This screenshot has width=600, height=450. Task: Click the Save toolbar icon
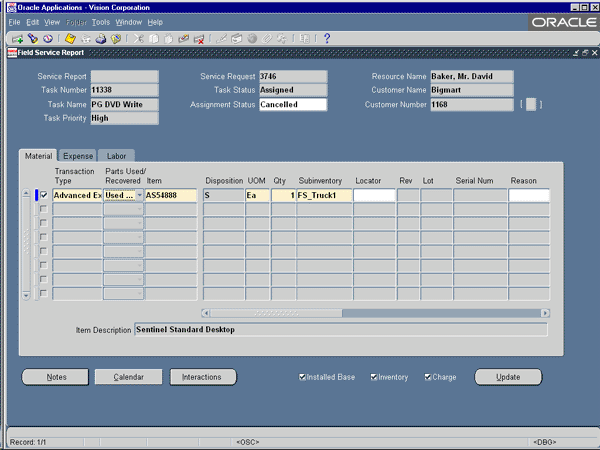tap(72, 38)
